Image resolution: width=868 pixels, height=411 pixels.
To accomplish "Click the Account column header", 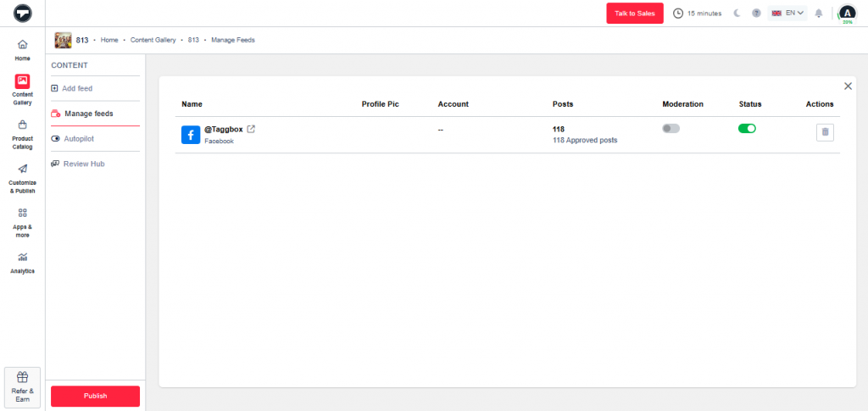I will (x=453, y=104).
